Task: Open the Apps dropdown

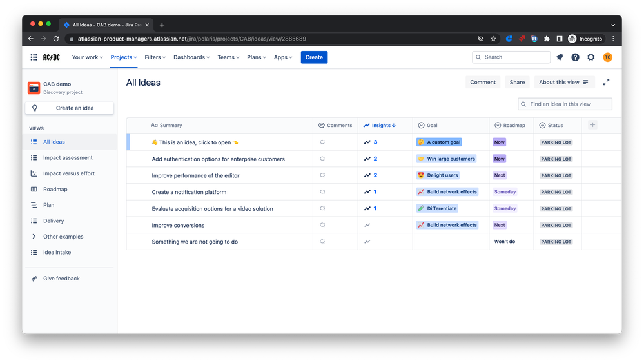Action: pyautogui.click(x=283, y=57)
